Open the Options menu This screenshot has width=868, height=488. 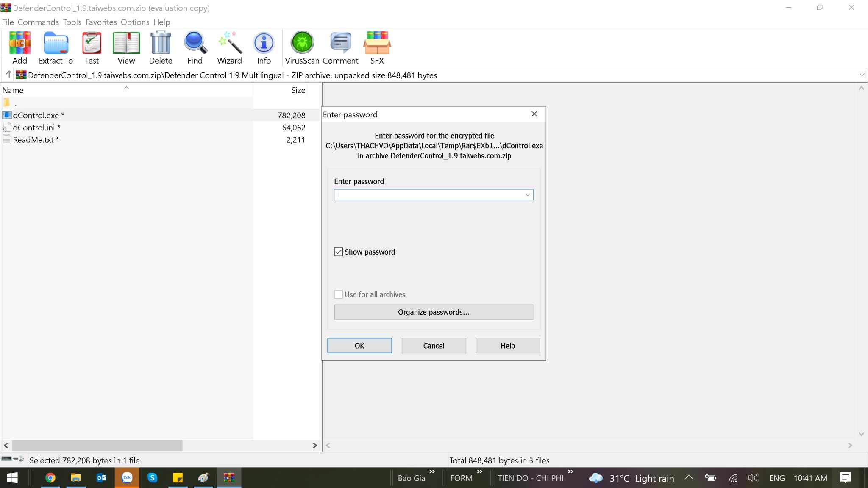click(135, 22)
